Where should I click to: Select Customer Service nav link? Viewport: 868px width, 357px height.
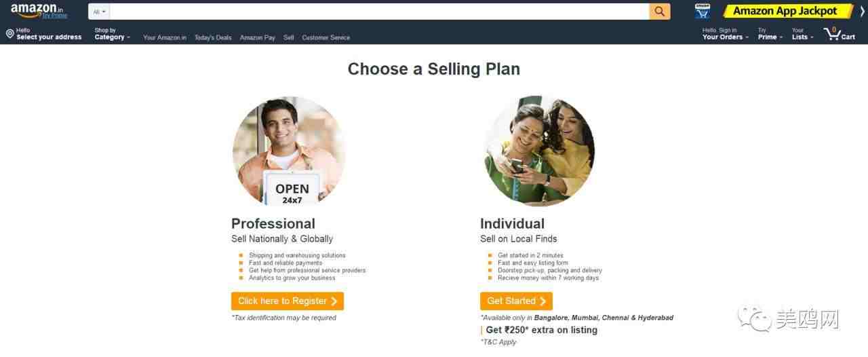325,37
